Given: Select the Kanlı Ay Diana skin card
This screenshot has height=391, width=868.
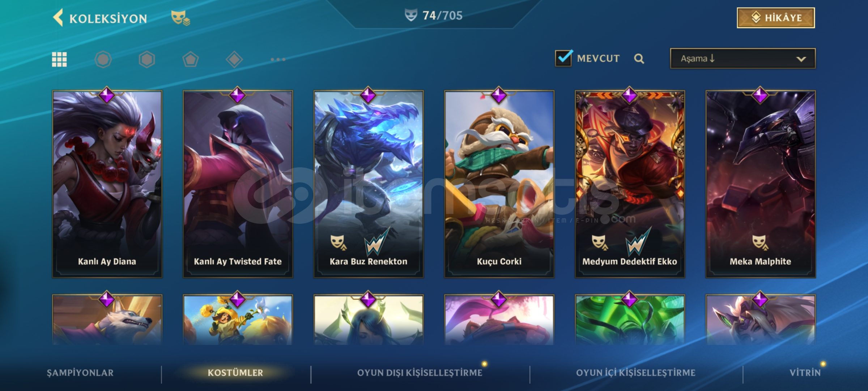Looking at the screenshot, I should coord(107,184).
